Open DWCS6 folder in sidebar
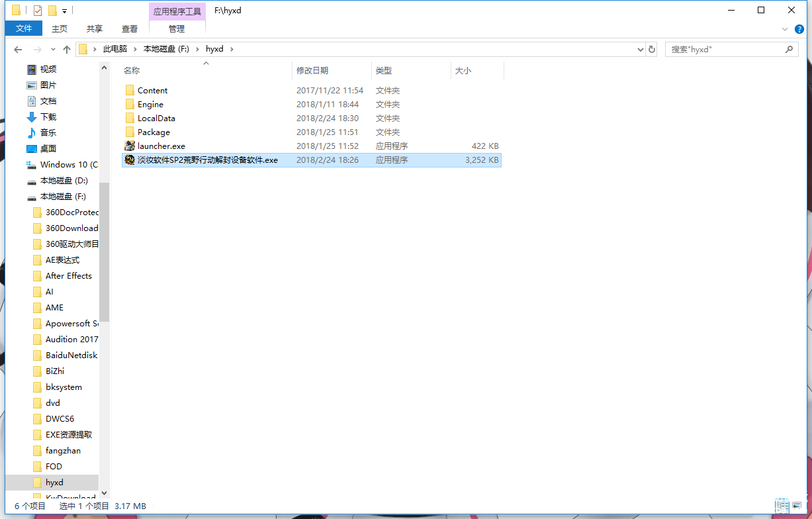Image resolution: width=812 pixels, height=519 pixels. click(x=60, y=419)
